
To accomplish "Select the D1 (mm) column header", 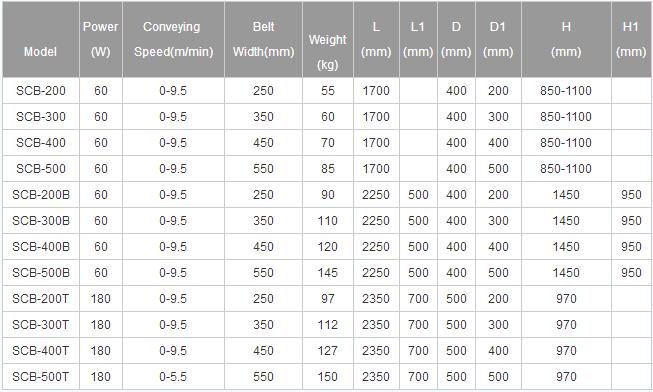I will [x=498, y=39].
